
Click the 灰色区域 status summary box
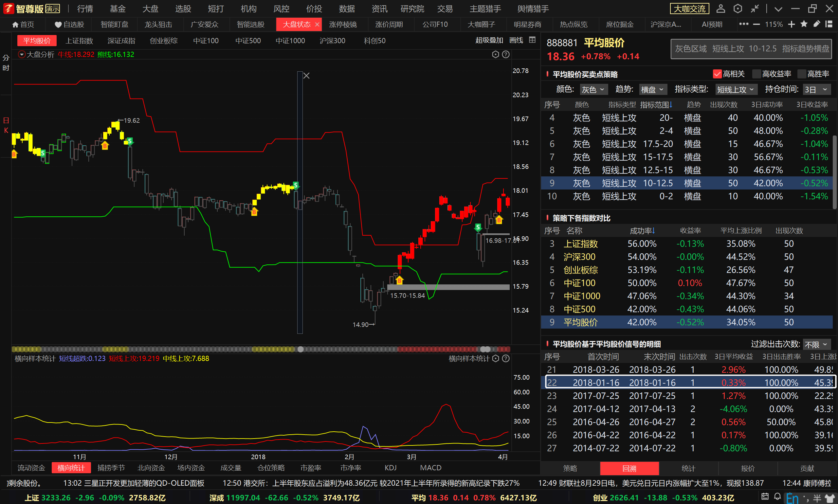[751, 49]
